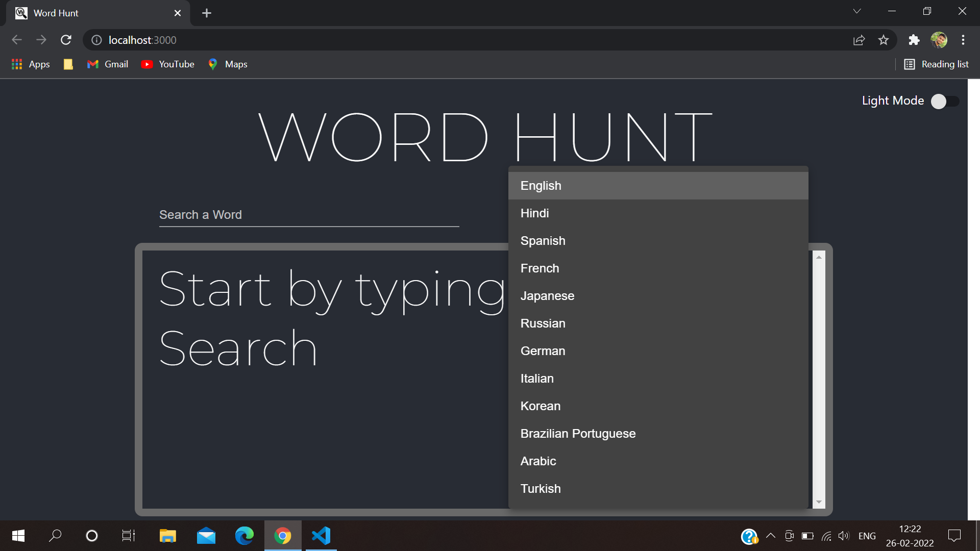Open the Gmail bookmark
980x551 pixels.
pyautogui.click(x=107, y=64)
